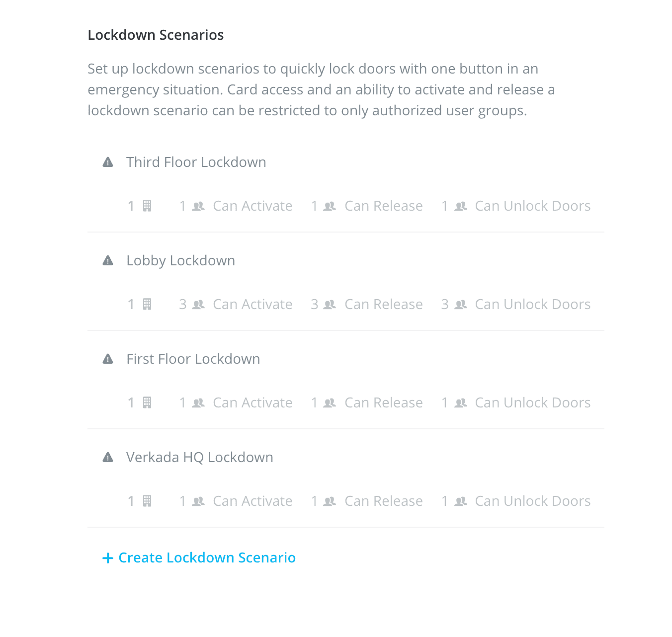Screen dimensions: 672x637
Task: Open the First Floor Lockdown scenario
Action: [x=193, y=359]
